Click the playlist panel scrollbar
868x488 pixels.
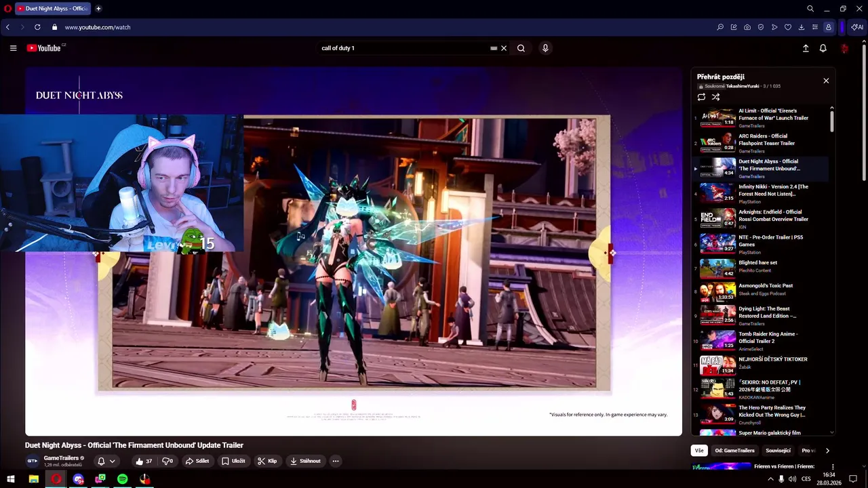tap(832, 121)
